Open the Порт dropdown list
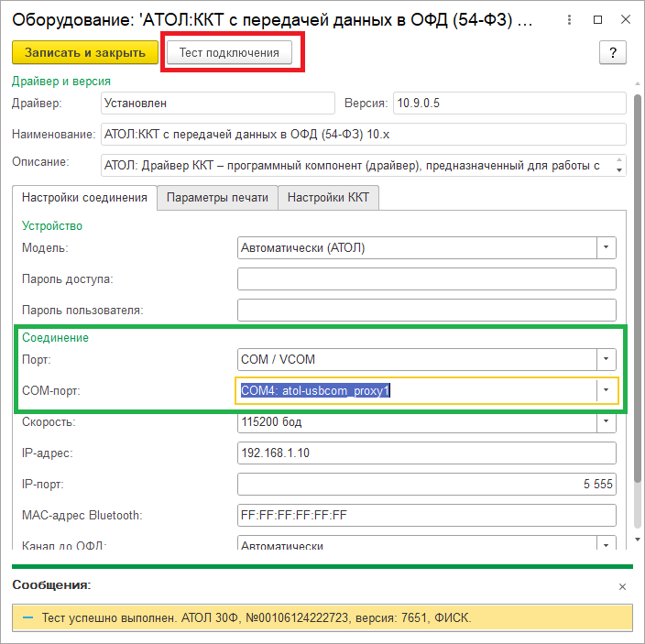This screenshot has width=645, height=644. 606,359
